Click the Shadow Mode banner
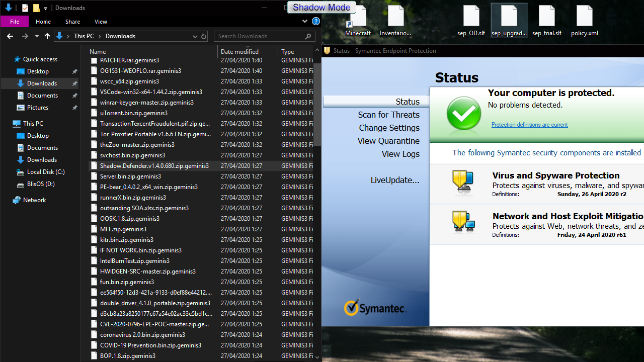This screenshot has width=644, height=362. [x=321, y=8]
